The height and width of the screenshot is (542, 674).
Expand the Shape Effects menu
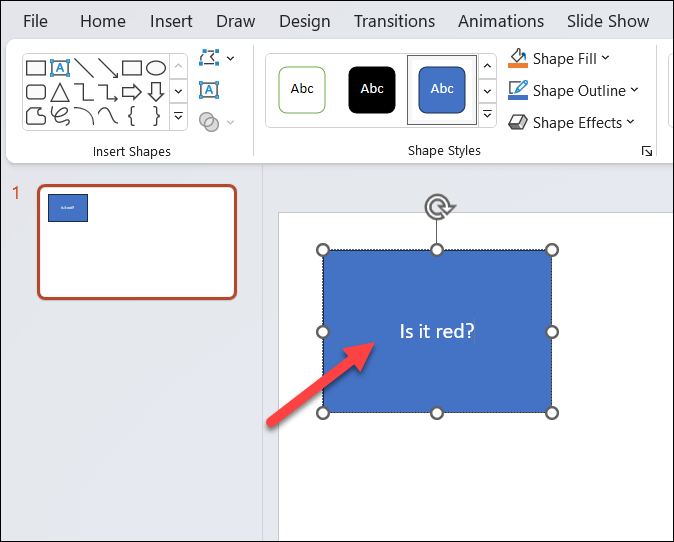coord(571,123)
